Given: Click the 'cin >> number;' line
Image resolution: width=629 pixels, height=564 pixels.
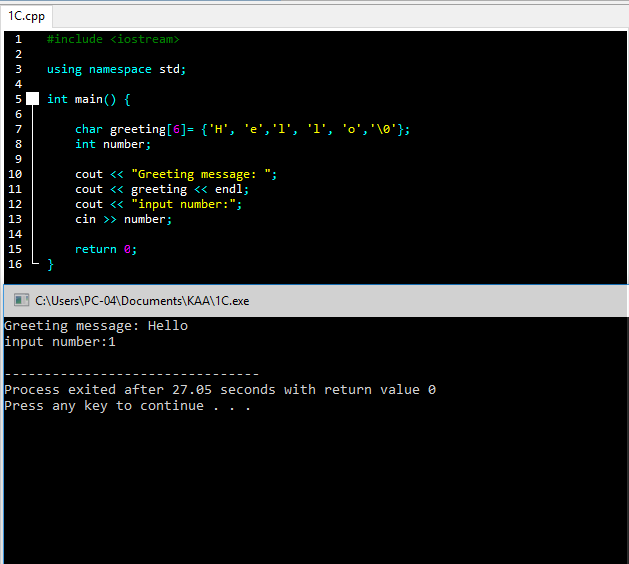Looking at the screenshot, I should (124, 219).
